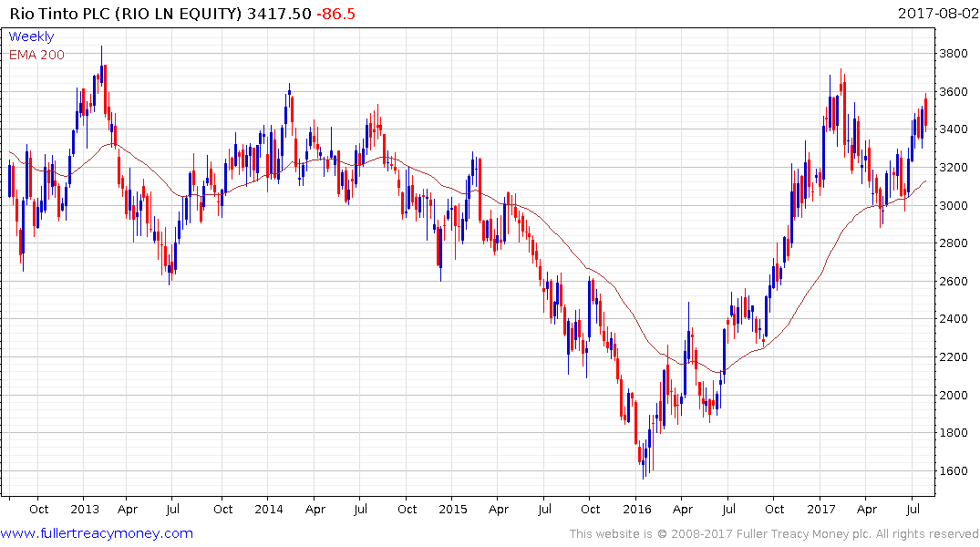Screen dimensions: 980x547
Task: Click the date 2017-08-02
Action: click(937, 13)
